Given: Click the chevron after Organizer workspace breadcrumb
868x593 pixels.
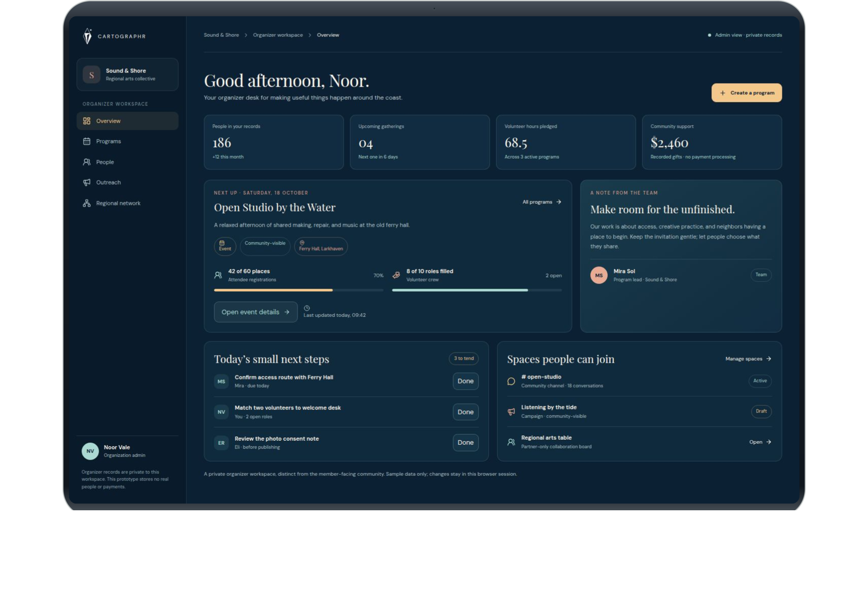Looking at the screenshot, I should 310,35.
